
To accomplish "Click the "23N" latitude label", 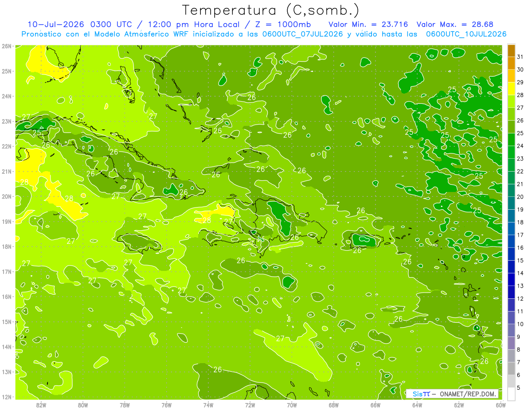I will point(7,121).
